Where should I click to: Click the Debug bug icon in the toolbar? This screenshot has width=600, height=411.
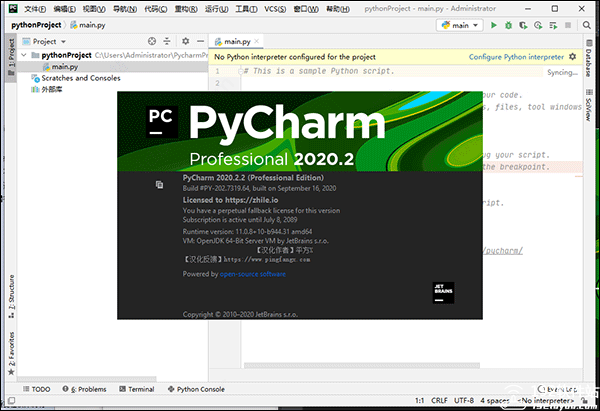(510, 24)
